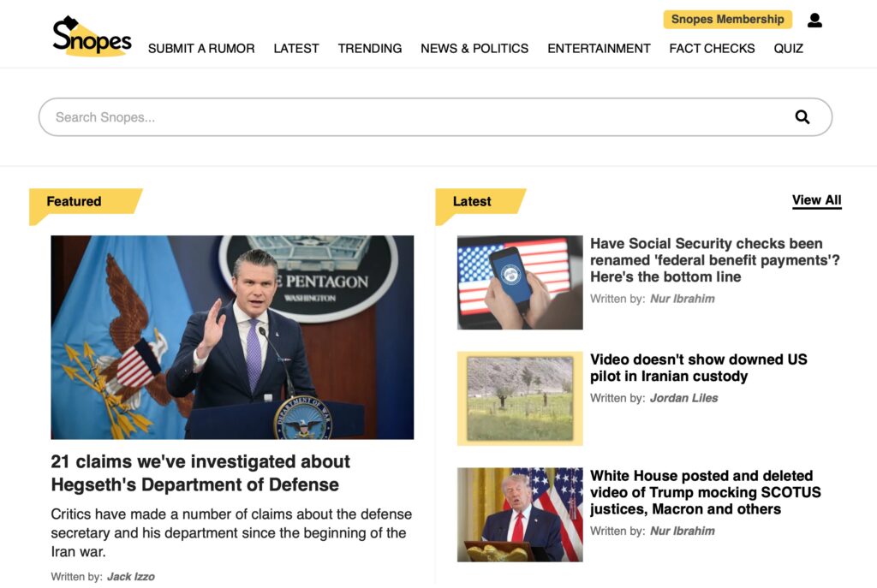Click the Snopes logo
Image resolution: width=877 pixels, height=588 pixels.
[x=92, y=36]
